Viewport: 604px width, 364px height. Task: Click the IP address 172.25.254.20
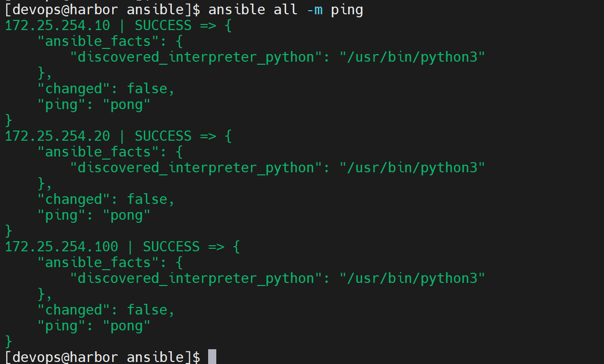(x=58, y=136)
